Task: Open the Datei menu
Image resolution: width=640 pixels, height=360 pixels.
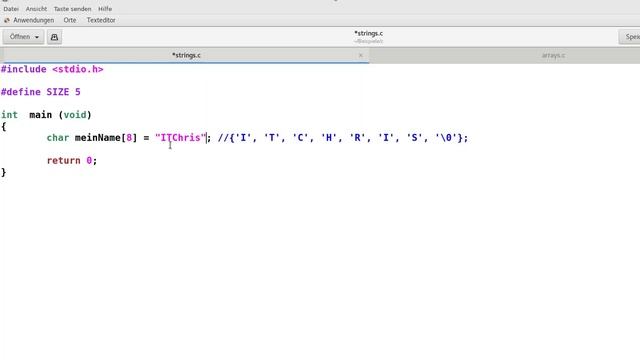Action: [11, 9]
